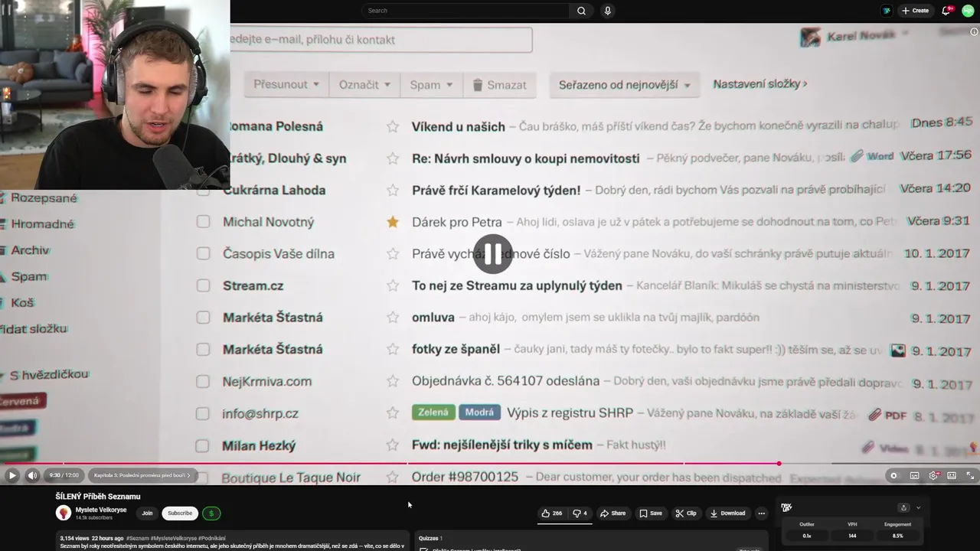Click the VPH value 144
980x551 pixels.
852,536
